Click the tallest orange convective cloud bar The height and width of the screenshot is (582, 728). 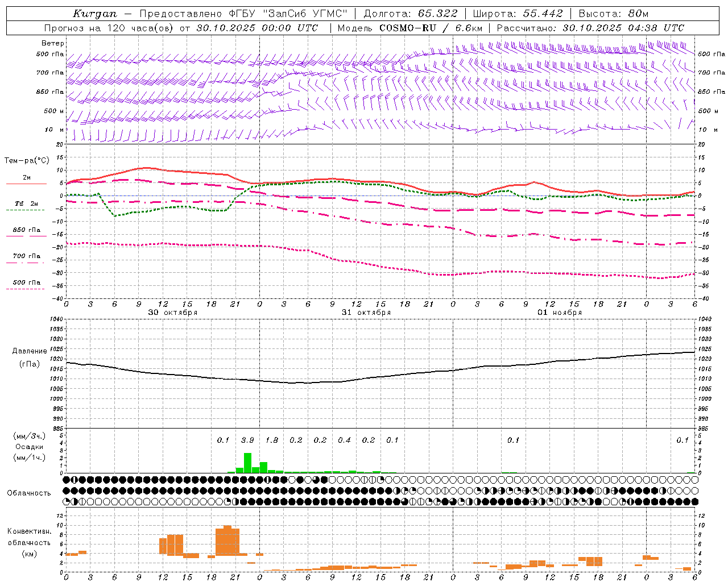[227, 541]
